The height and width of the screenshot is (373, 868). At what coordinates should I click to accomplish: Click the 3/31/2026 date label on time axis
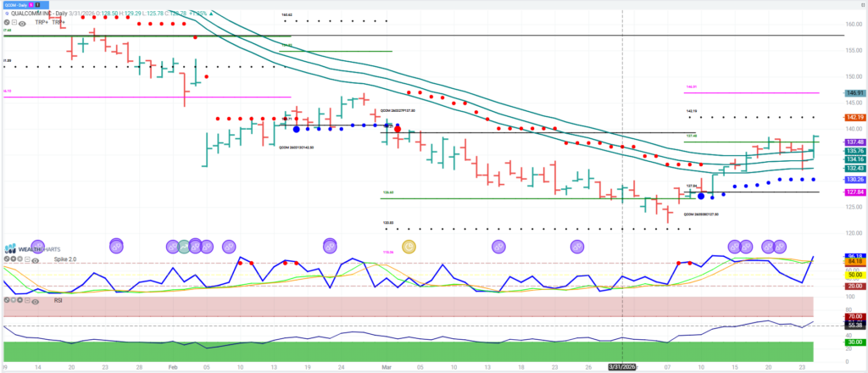[622, 366]
